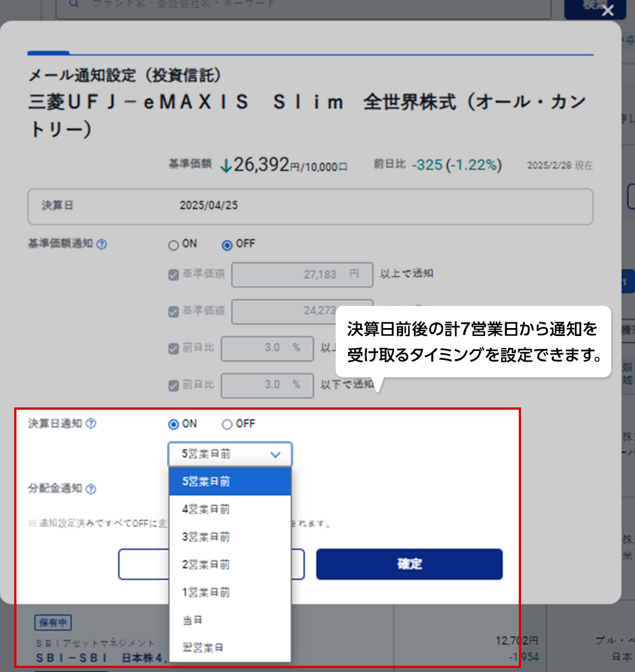Select ON for 基準価額通知
The image size is (635, 672).
[x=173, y=245]
